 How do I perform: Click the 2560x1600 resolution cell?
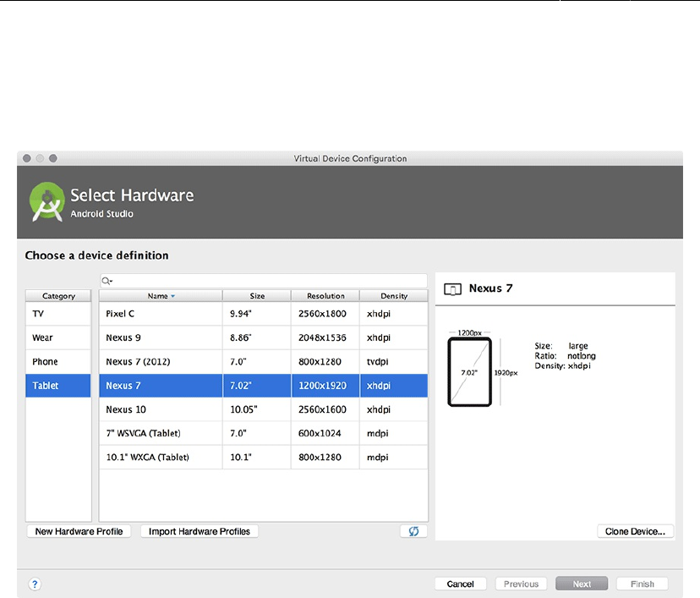325,409
